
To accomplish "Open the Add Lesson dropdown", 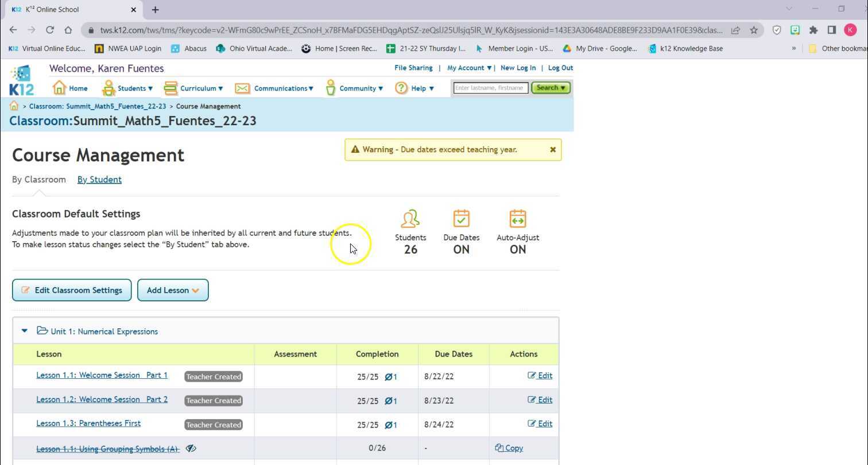I will [172, 290].
